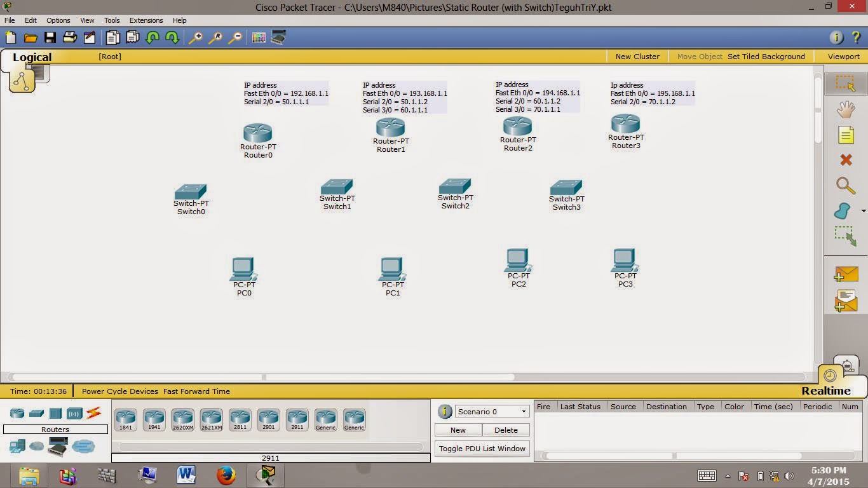This screenshot has height=488, width=868.
Task: Select the Place Note tool
Action: 845,134
